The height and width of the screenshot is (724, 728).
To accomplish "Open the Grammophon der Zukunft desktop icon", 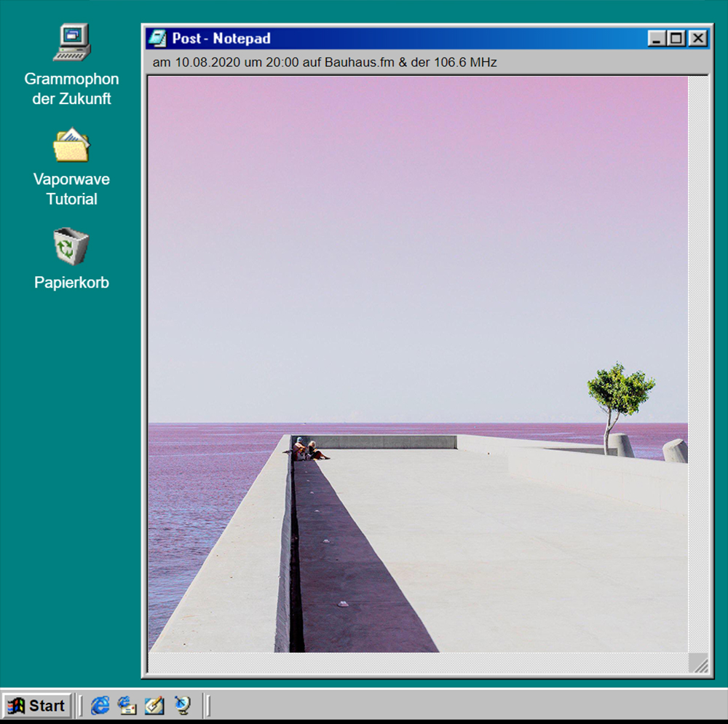I will 71,42.
